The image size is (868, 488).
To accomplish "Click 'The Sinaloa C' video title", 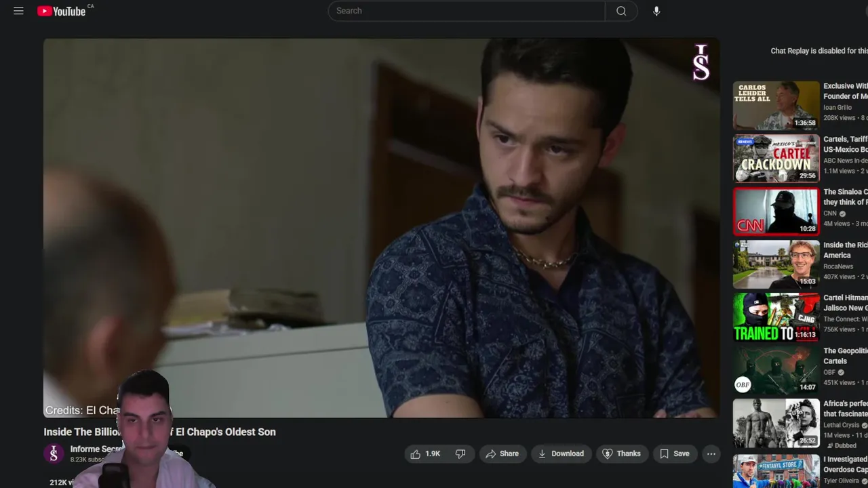I will tap(846, 197).
